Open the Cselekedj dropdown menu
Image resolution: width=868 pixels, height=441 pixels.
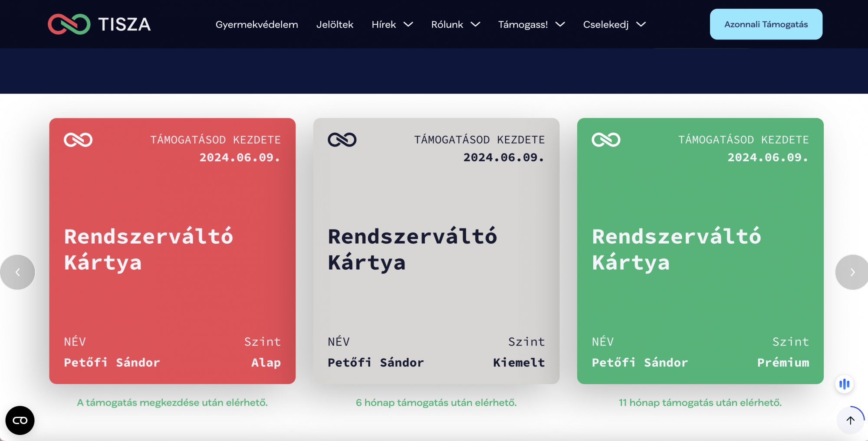point(614,25)
